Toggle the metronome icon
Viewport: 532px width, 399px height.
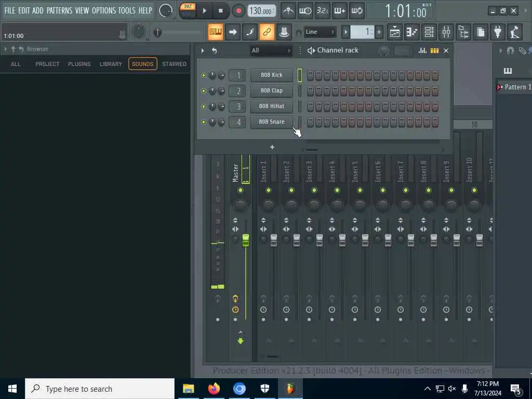pos(288,11)
